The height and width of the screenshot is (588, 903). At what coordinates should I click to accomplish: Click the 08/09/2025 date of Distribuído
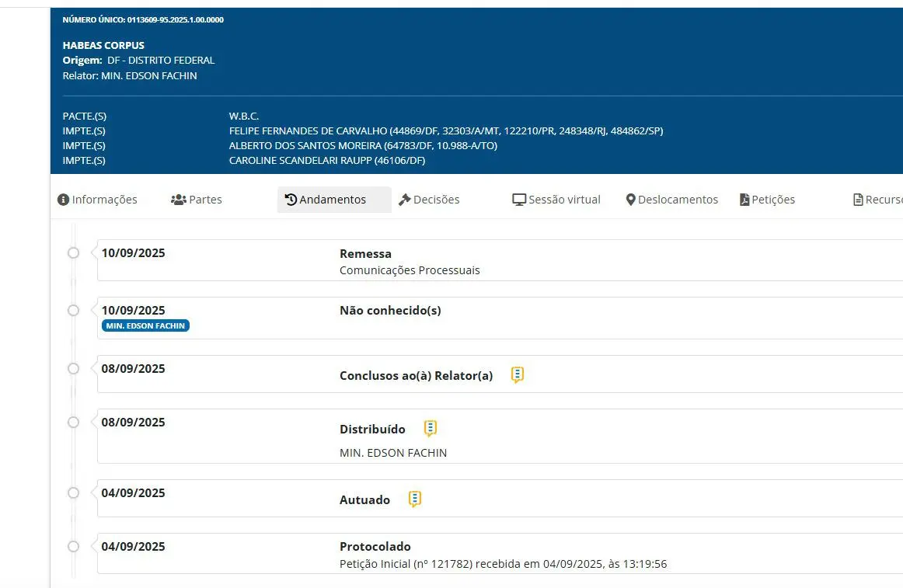click(133, 422)
